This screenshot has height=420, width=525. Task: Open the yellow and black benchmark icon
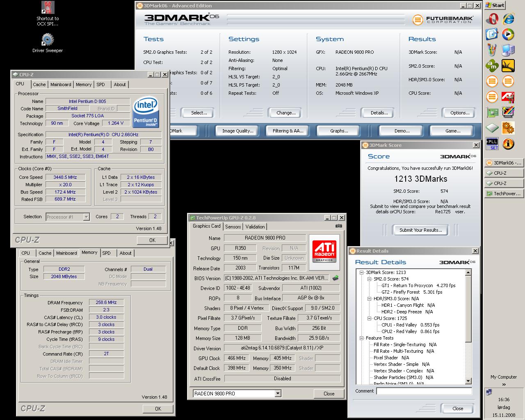[508, 66]
